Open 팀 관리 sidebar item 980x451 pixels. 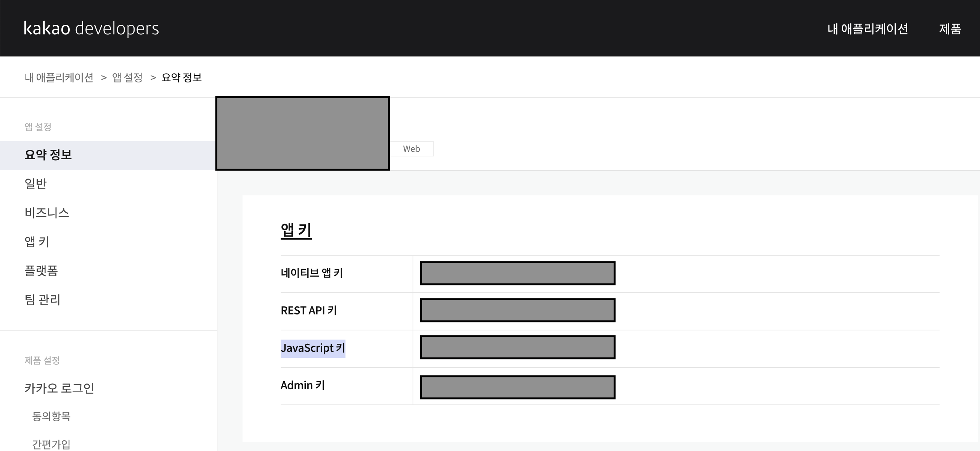click(x=42, y=300)
